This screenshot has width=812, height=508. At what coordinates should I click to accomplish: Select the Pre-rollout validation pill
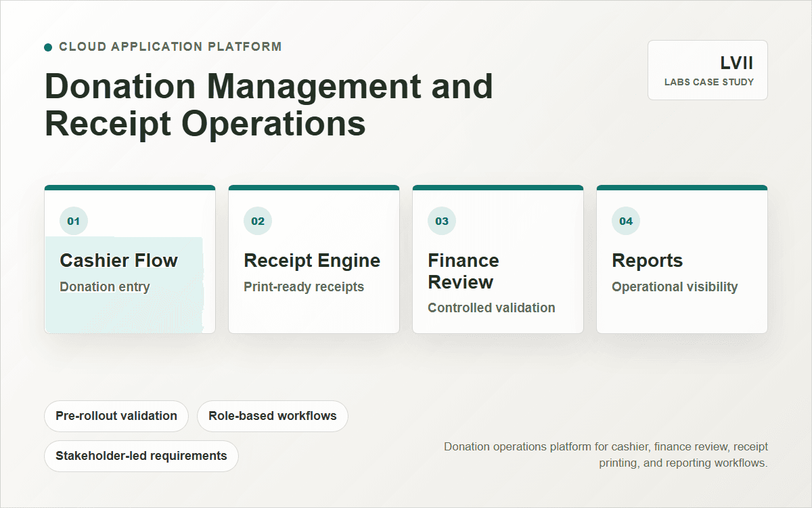pyautogui.click(x=116, y=416)
